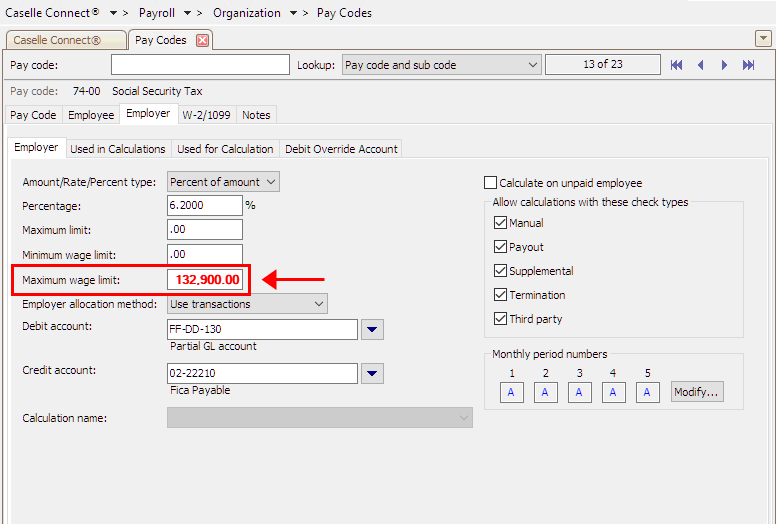Jump to the last pay code record
The image size is (776, 524).
[x=749, y=65]
